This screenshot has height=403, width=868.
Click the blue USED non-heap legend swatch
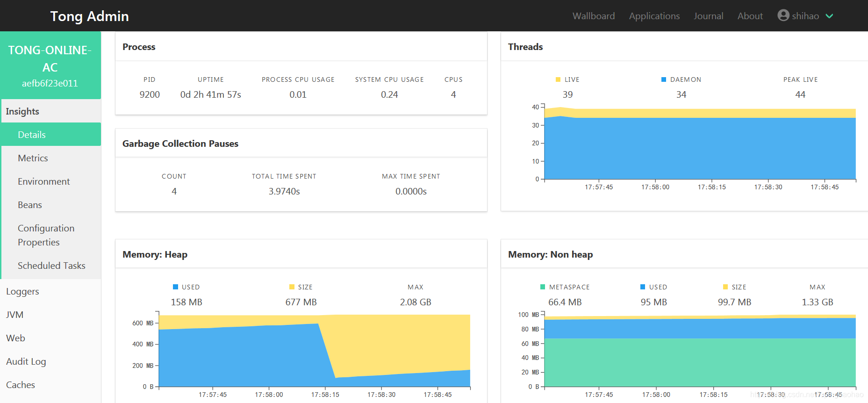tap(643, 287)
